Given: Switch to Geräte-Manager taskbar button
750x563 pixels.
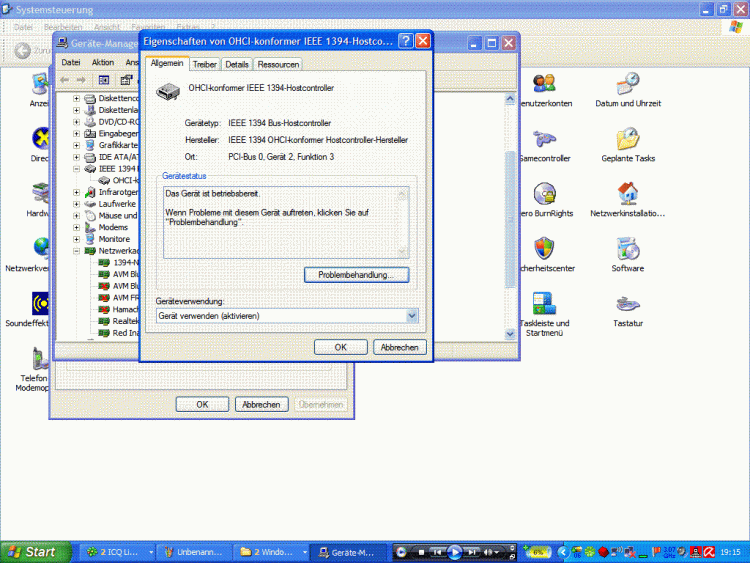Looking at the screenshot, I should (348, 552).
